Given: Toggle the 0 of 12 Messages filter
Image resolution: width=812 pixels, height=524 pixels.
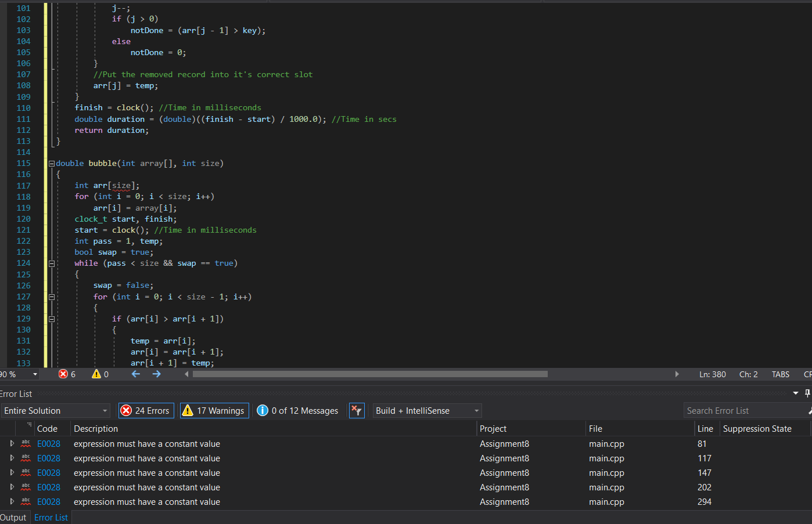Looking at the screenshot, I should pos(297,411).
